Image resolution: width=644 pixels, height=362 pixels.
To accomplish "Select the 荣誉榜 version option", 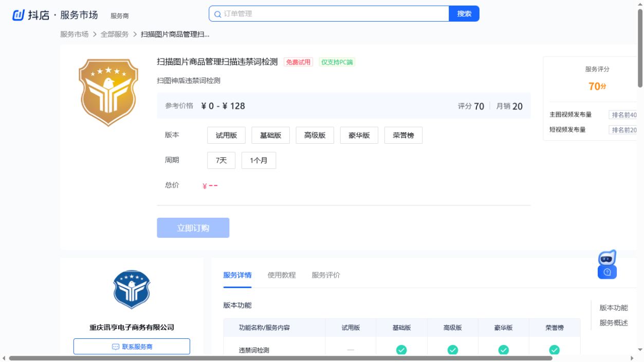I will (403, 135).
